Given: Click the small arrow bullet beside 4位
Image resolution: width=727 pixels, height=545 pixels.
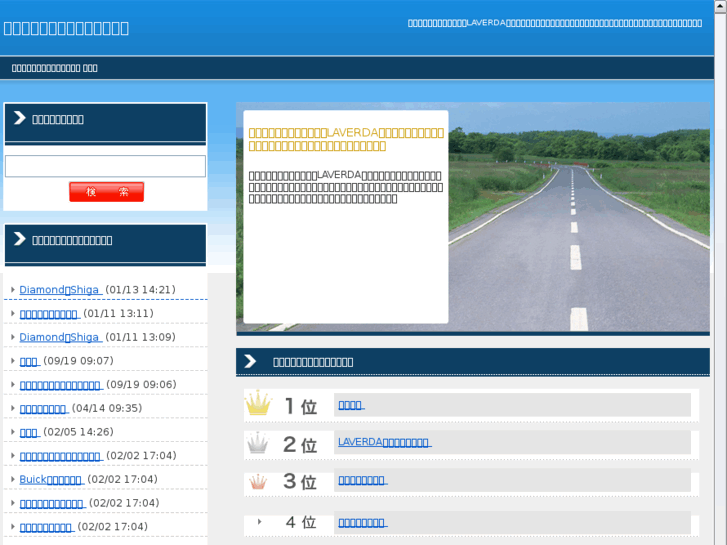Looking at the screenshot, I should tap(259, 522).
